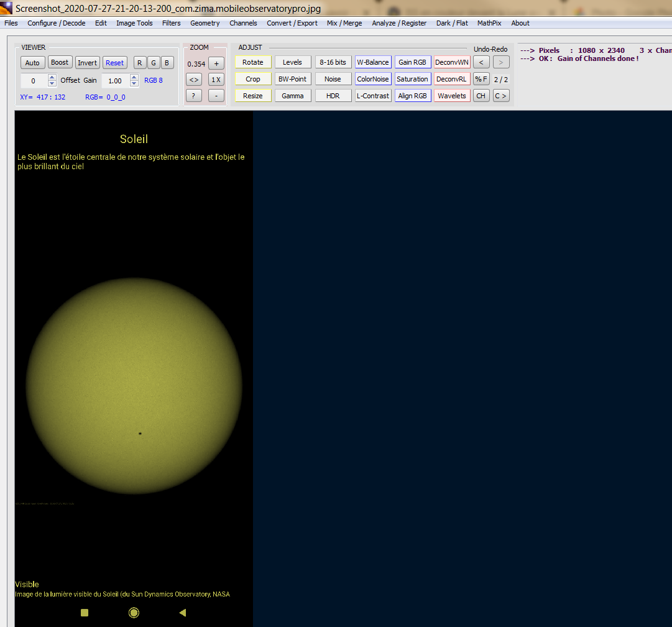The width and height of the screenshot is (672, 627).
Task: Show only the B channel
Action: click(167, 63)
